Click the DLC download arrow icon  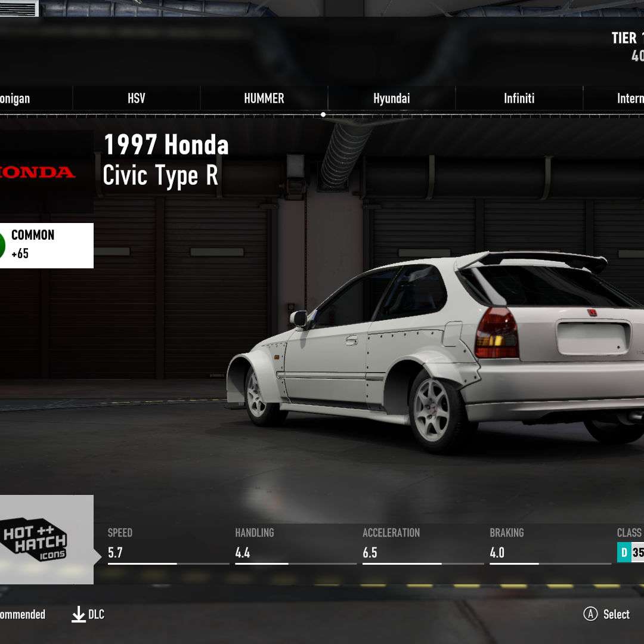point(79,614)
